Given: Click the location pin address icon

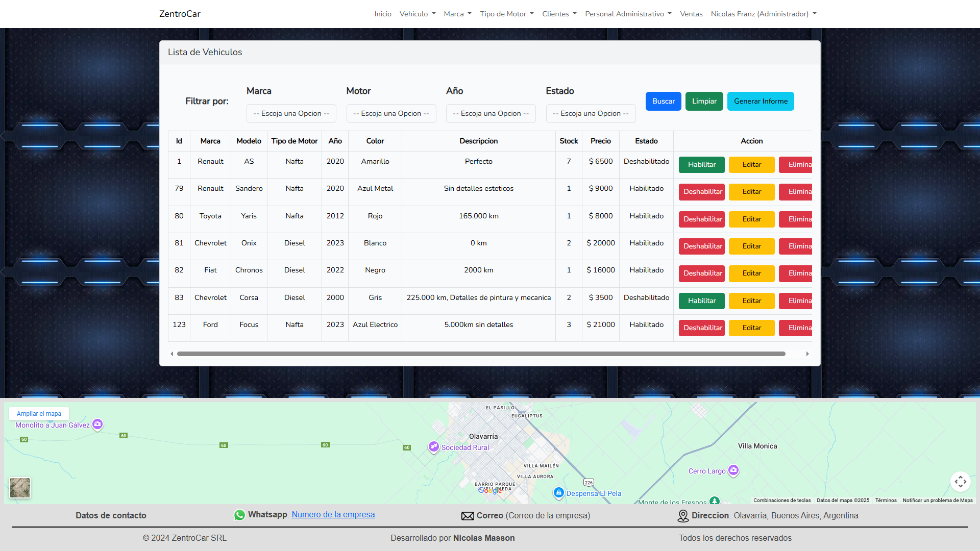Looking at the screenshot, I should point(683,516).
